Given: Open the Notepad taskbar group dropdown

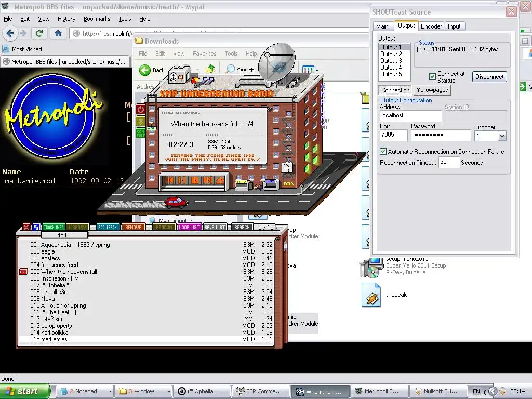Looking at the screenshot, I should tap(110, 391).
